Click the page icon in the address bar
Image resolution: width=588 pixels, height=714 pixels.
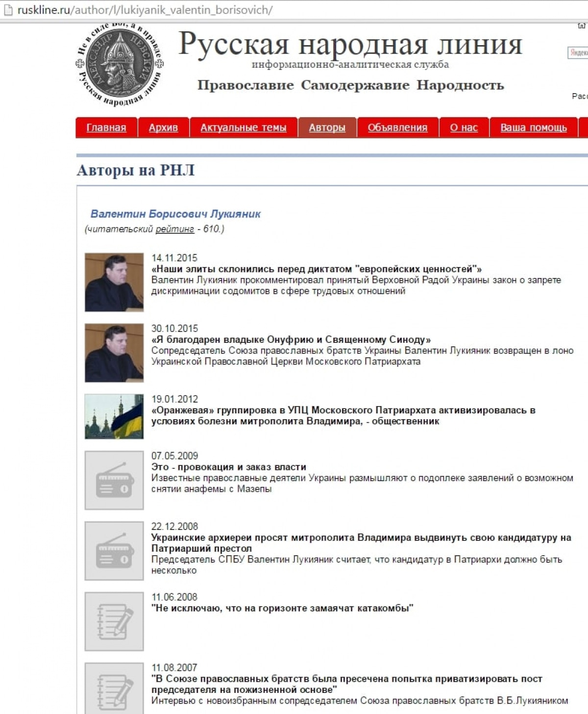click(x=8, y=10)
